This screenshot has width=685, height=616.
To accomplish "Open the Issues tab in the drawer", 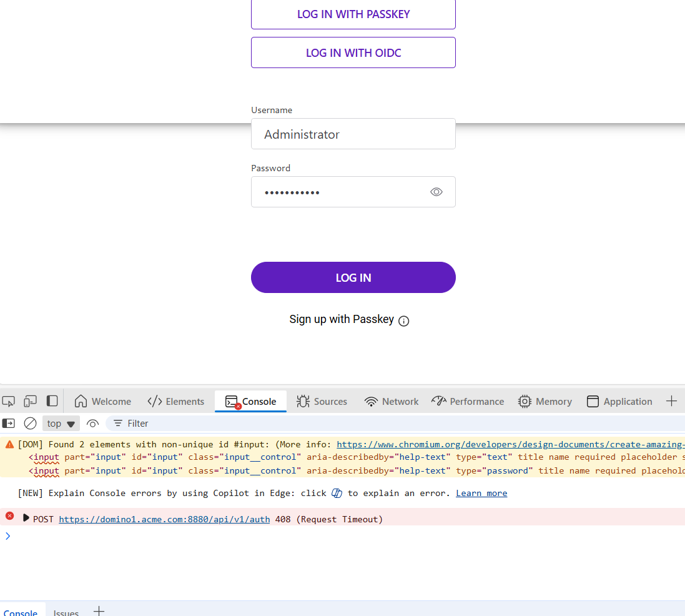I will click(x=66, y=612).
